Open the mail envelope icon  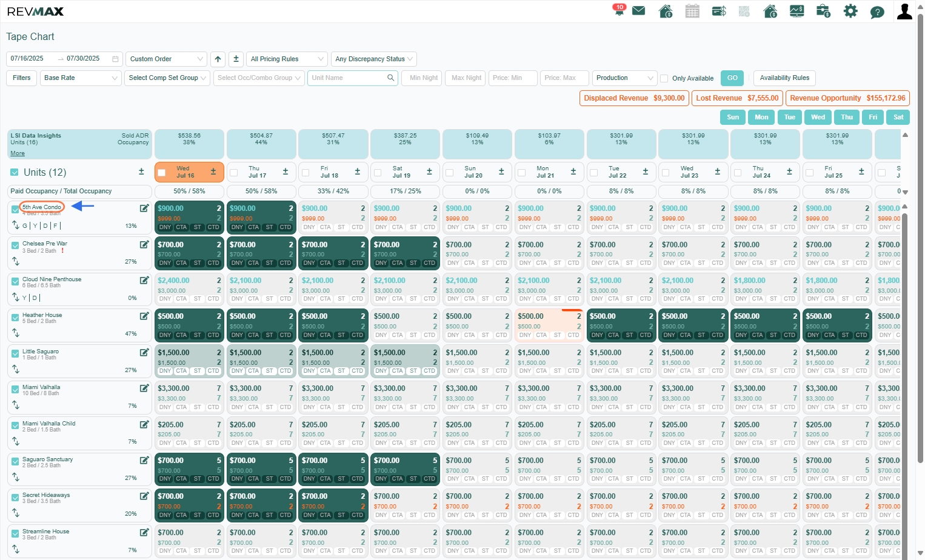[638, 11]
